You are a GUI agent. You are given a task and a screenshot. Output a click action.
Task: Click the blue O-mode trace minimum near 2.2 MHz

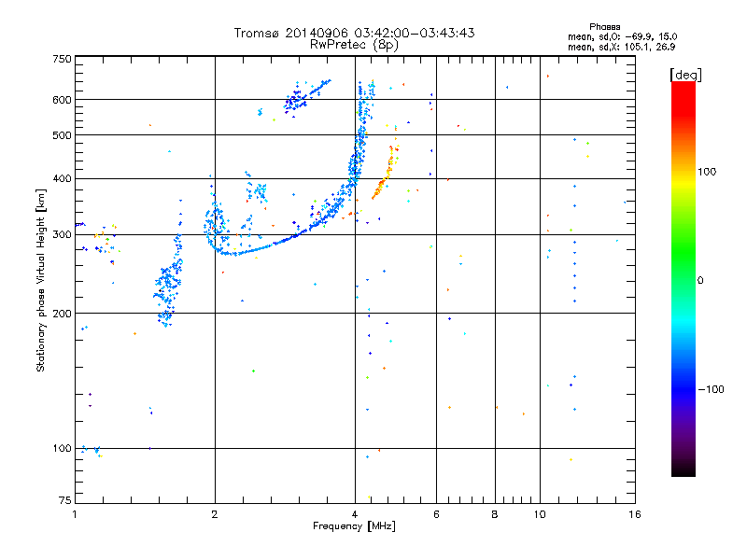tap(233, 253)
